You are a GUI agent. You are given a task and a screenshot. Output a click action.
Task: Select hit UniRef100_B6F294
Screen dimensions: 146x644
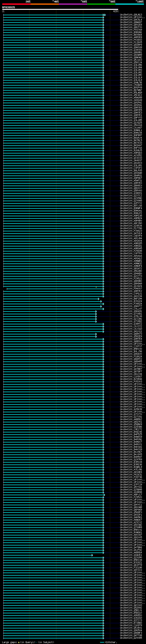coord(131,299)
